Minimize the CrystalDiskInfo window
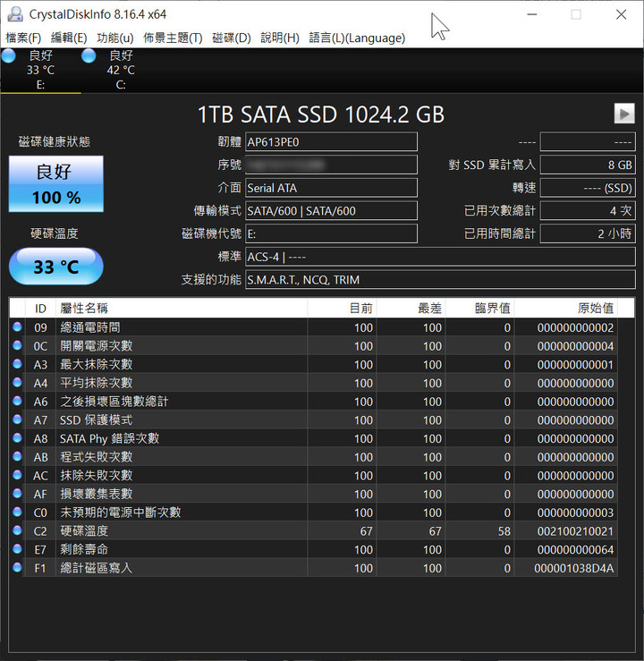The image size is (644, 661). pyautogui.click(x=532, y=14)
